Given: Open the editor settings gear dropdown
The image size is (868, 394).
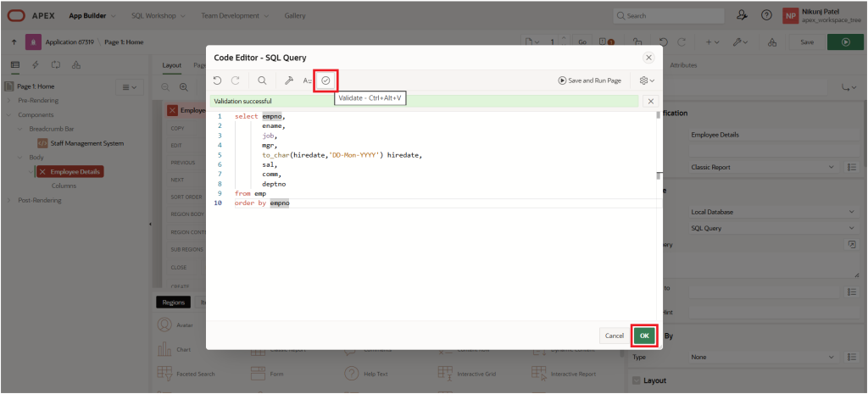Looking at the screenshot, I should 646,80.
